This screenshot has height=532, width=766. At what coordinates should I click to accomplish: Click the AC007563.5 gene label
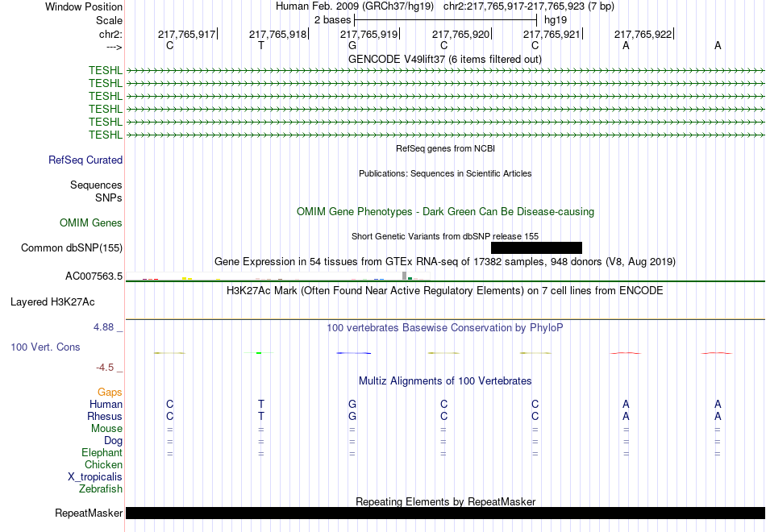click(94, 276)
